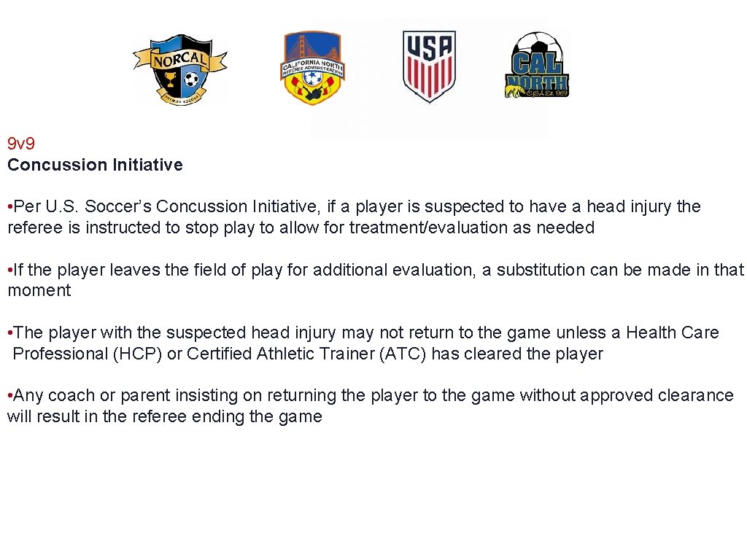The image size is (747, 560).
Task: Click the soccer ball atop Cal North logo
Action: 537,44
